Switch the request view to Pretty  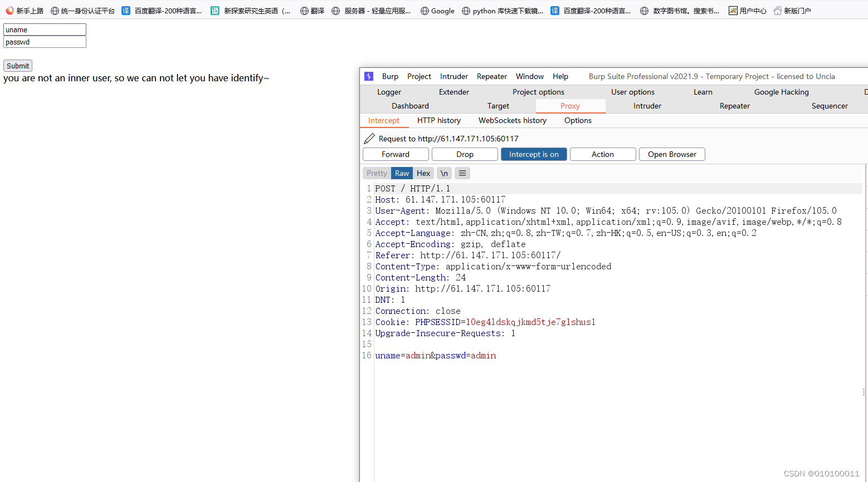point(377,173)
